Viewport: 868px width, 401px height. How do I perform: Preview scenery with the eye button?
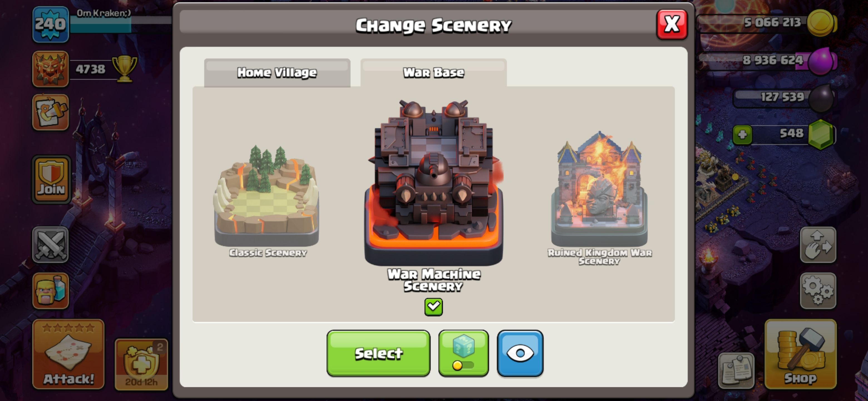520,353
